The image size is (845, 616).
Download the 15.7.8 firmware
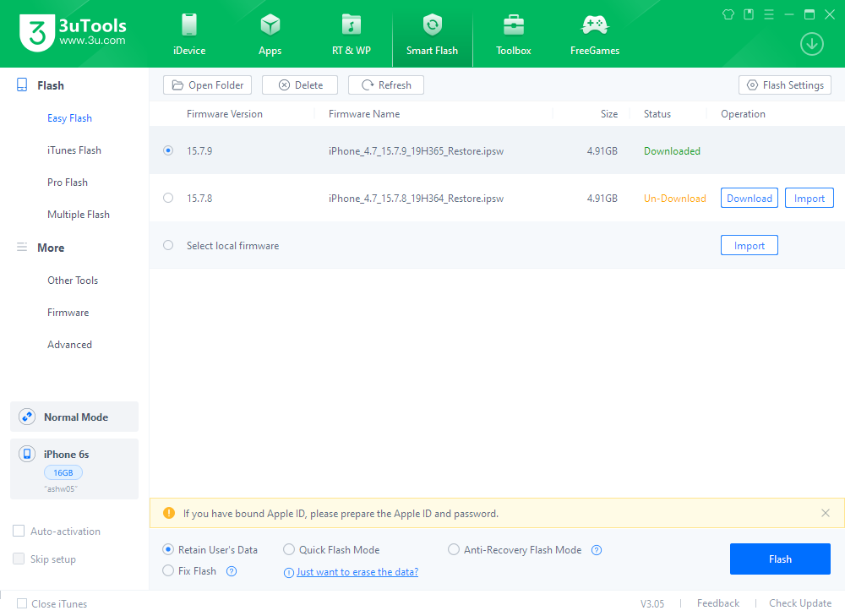[749, 199]
